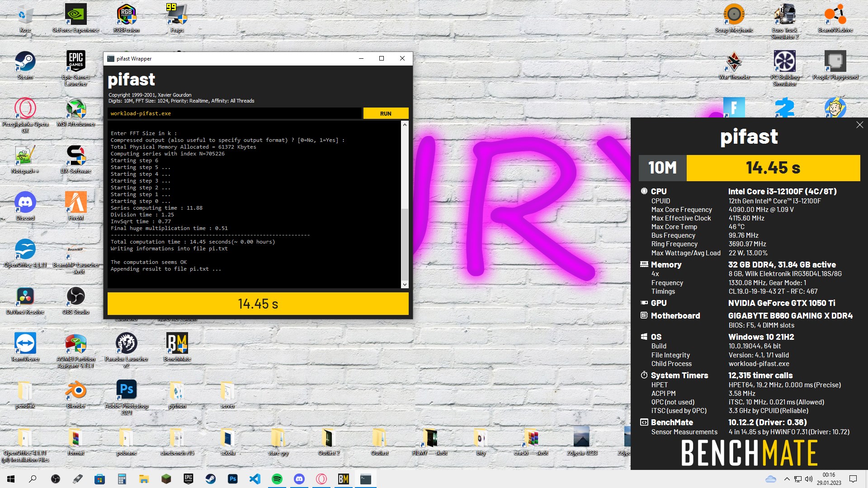Open Visual Studio Code from the taskbar
868x488 pixels.
pyautogui.click(x=255, y=479)
